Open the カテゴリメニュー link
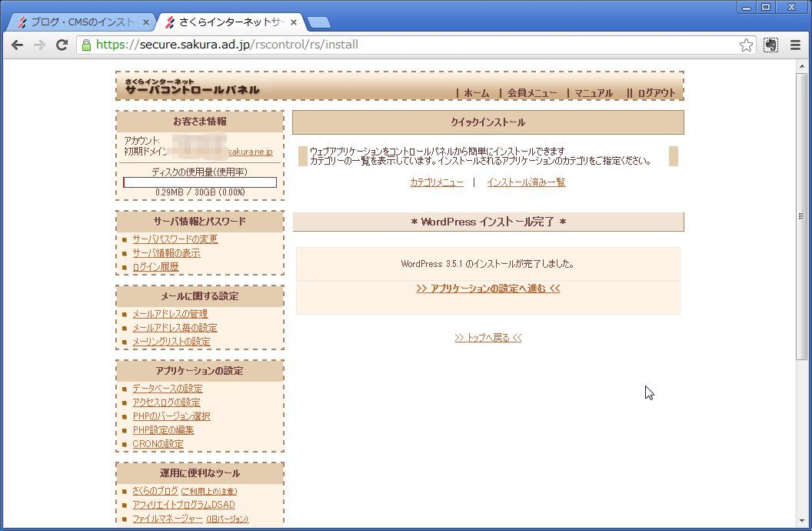The width and height of the screenshot is (812, 531). (437, 182)
